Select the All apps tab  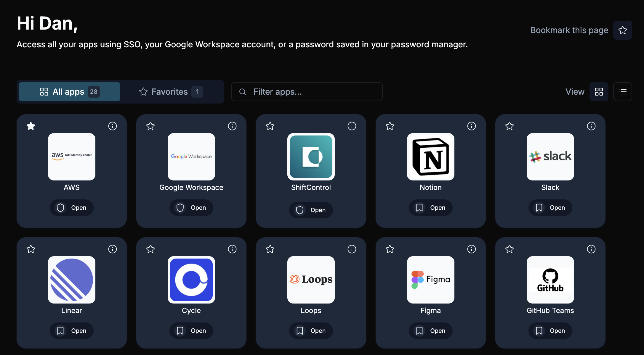[70, 92]
